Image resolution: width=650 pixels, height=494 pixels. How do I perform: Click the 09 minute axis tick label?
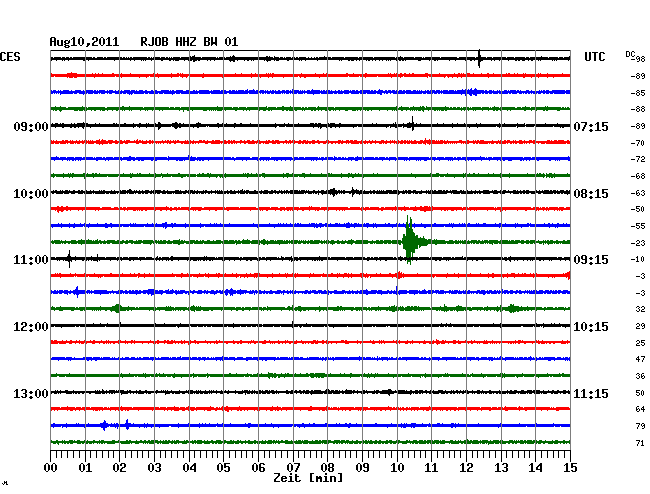pos(362,467)
